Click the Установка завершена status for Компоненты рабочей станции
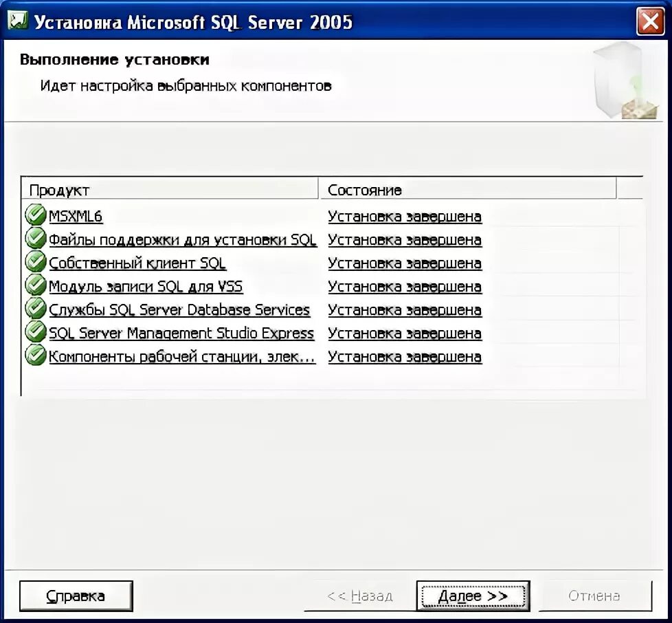 tap(405, 357)
